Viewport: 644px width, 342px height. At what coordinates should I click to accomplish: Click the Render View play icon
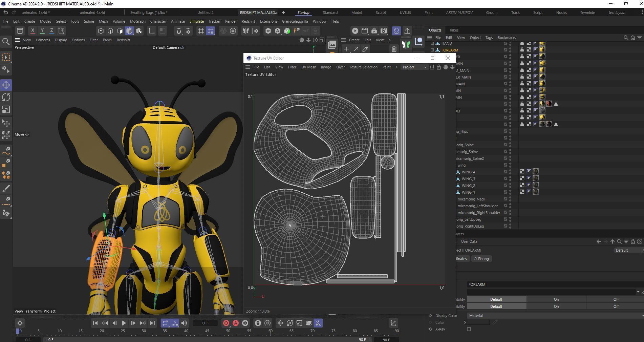tap(355, 31)
